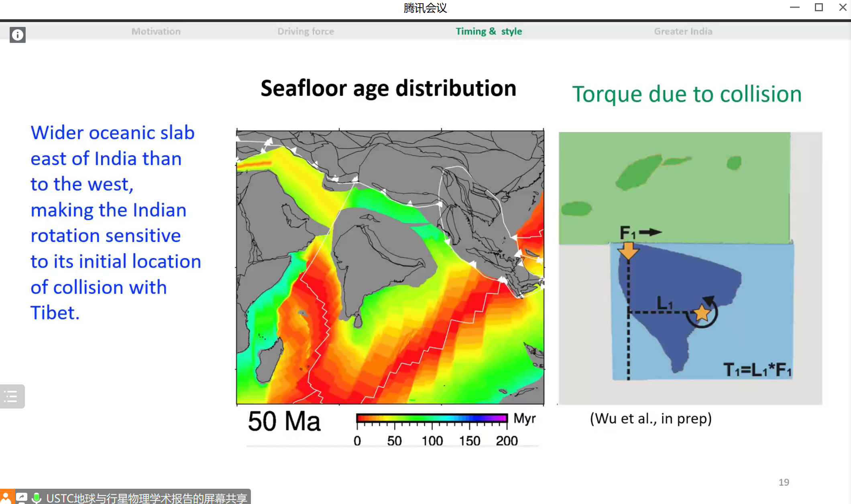This screenshot has height=504, width=851.
Task: Click the orange participant icon in sharing bar
Action: [x=7, y=498]
